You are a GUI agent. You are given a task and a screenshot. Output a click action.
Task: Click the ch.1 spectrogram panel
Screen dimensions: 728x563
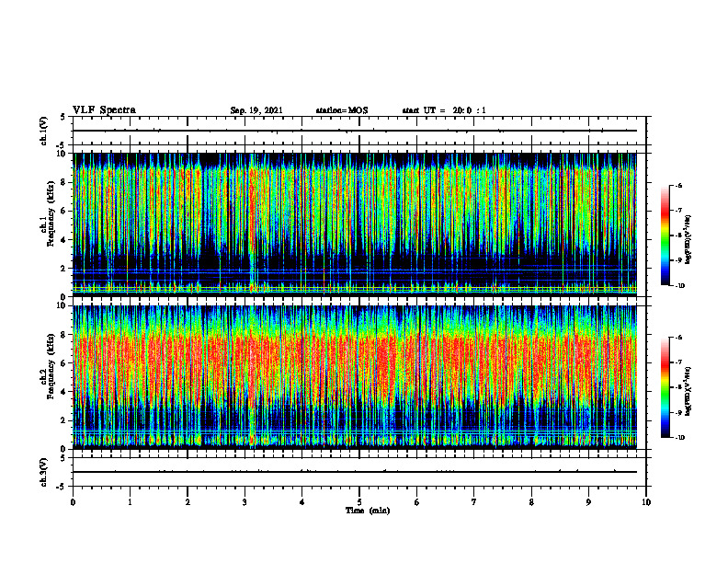click(355, 224)
